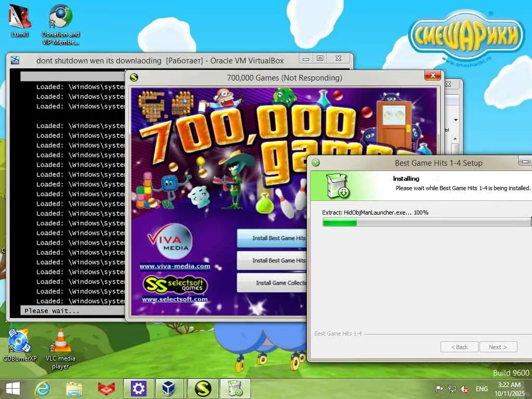Click the 'Please wait...' text in VM
532x399 pixels.
click(51, 311)
